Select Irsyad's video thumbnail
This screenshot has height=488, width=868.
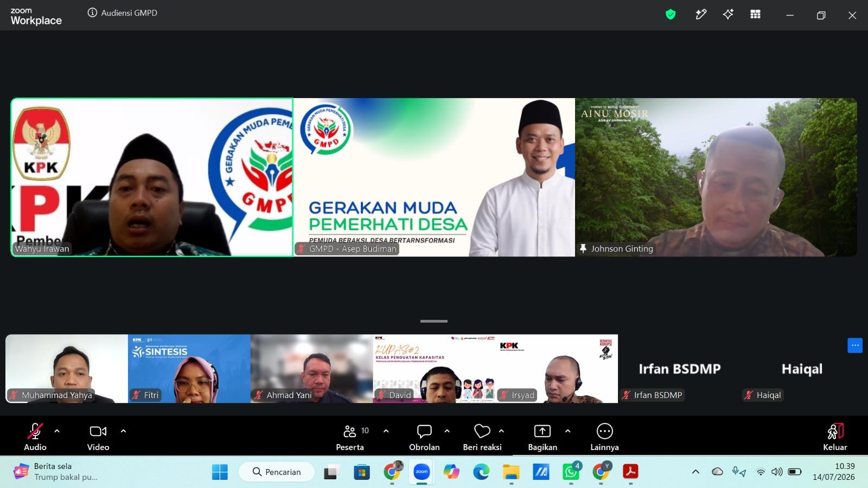(557, 369)
